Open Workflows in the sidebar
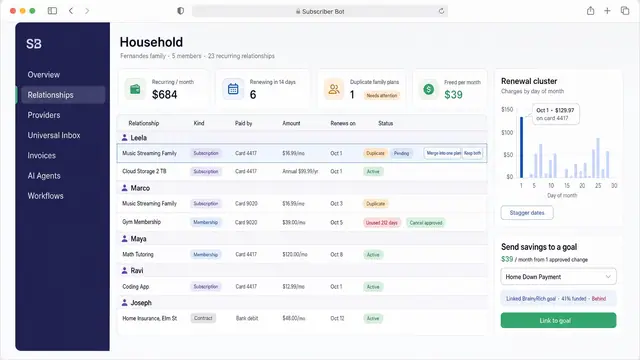640x360 pixels. (x=45, y=196)
